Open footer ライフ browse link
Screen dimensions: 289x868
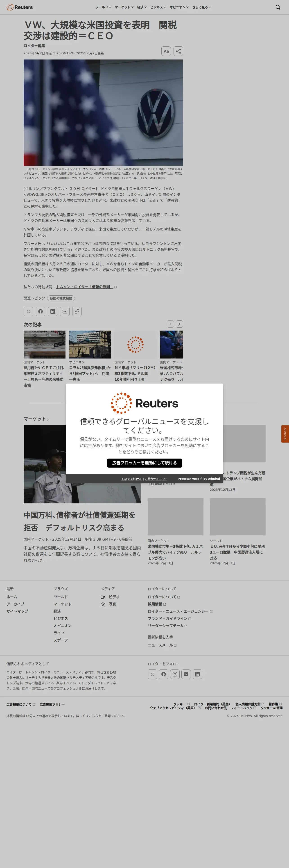click(59, 633)
